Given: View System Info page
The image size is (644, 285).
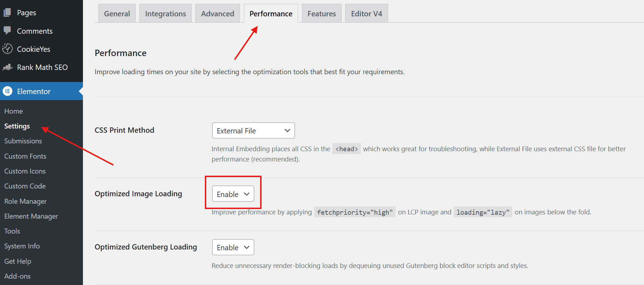Looking at the screenshot, I should coord(22,246).
